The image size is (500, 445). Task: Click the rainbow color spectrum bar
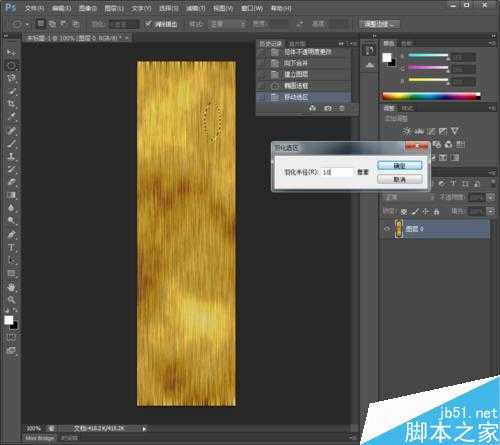(x=431, y=96)
